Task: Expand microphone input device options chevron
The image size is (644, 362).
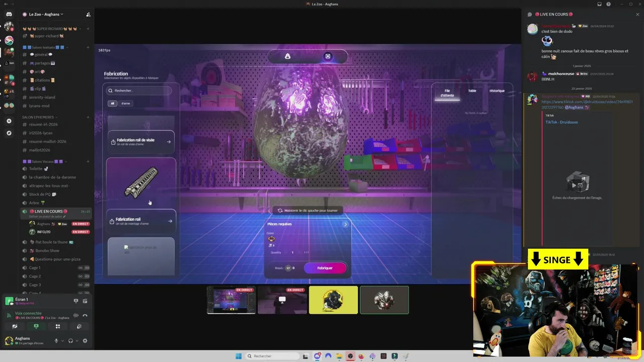Action: tap(62, 341)
